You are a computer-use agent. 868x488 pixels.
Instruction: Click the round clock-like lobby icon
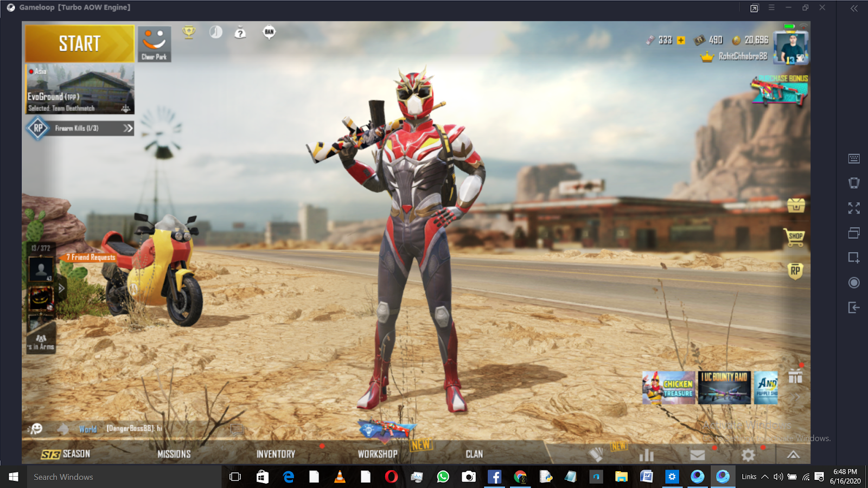point(216,33)
